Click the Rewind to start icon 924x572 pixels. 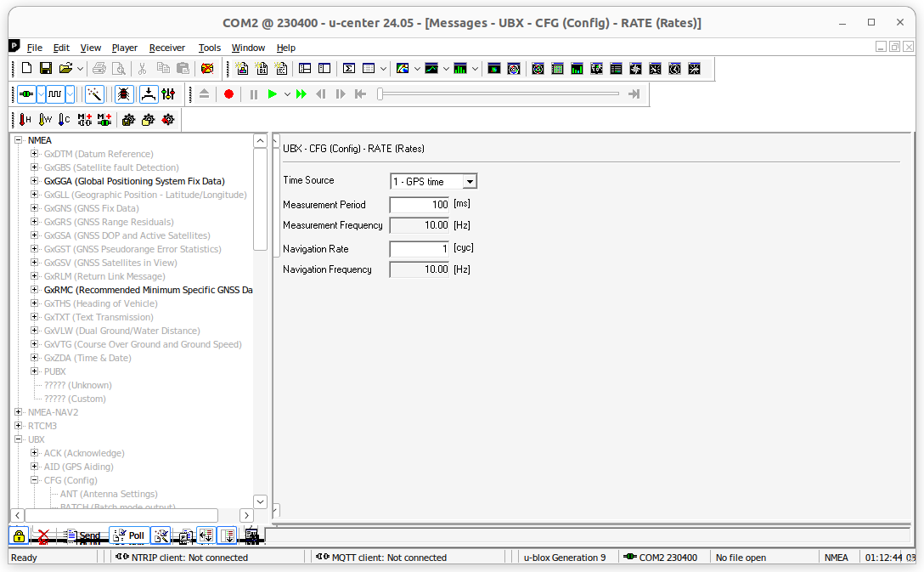[x=360, y=93]
